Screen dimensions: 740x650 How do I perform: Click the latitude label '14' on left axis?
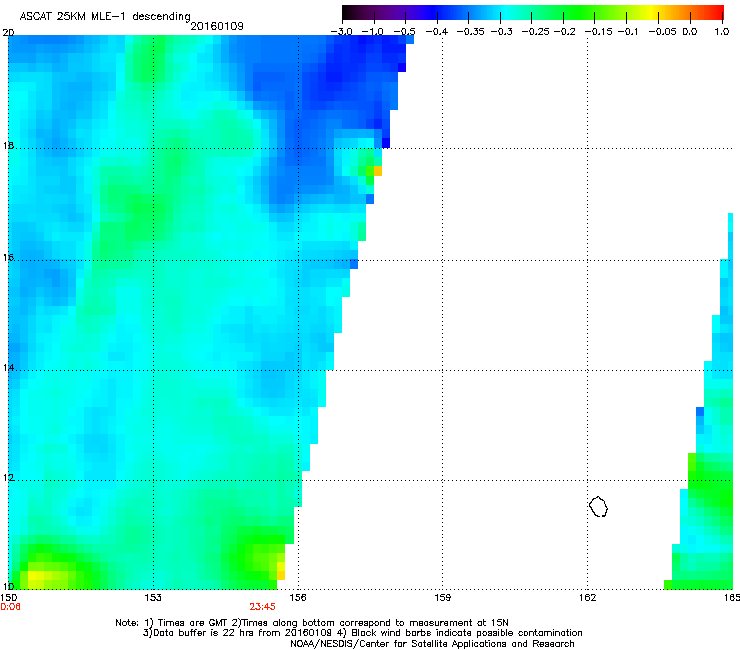point(8,367)
